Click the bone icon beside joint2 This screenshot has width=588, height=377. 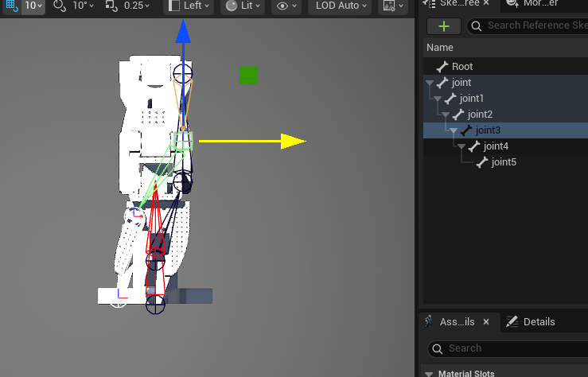[x=458, y=115]
